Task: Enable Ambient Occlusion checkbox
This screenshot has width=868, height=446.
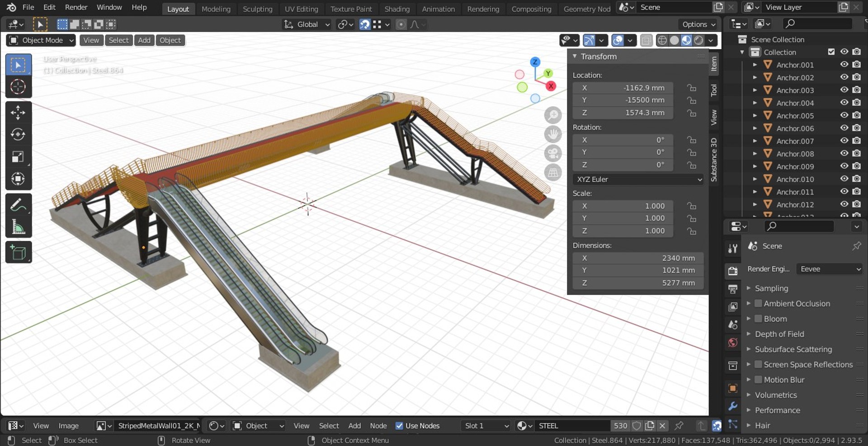Action: [x=759, y=303]
